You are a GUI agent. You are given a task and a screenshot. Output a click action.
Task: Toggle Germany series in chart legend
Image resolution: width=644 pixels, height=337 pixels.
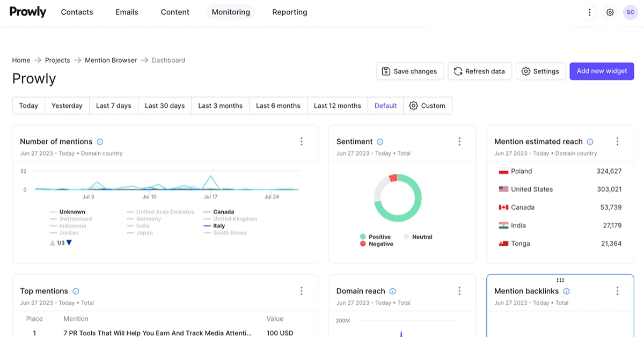pyautogui.click(x=144, y=219)
